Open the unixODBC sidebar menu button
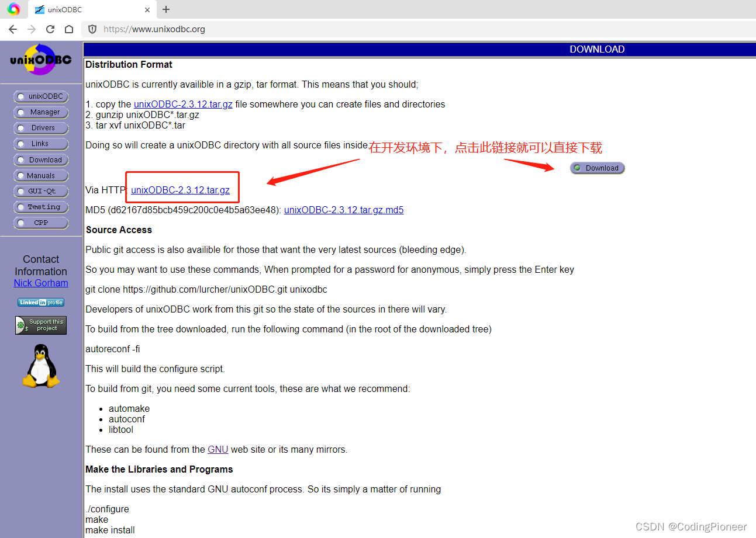Viewport: 756px width, 538px height. tap(41, 96)
